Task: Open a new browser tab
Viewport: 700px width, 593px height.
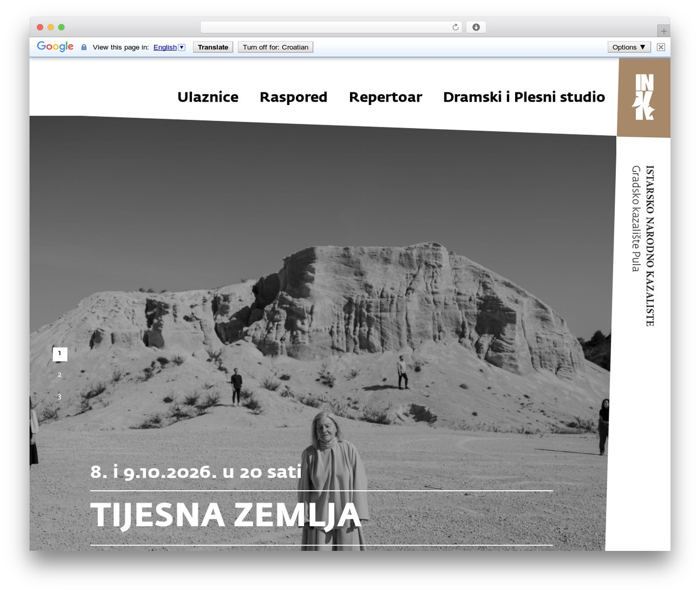Action: [663, 31]
